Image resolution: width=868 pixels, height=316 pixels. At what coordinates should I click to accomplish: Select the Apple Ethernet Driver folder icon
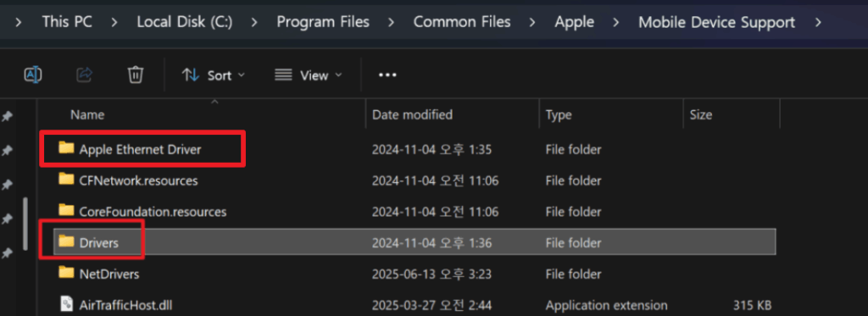(66, 148)
